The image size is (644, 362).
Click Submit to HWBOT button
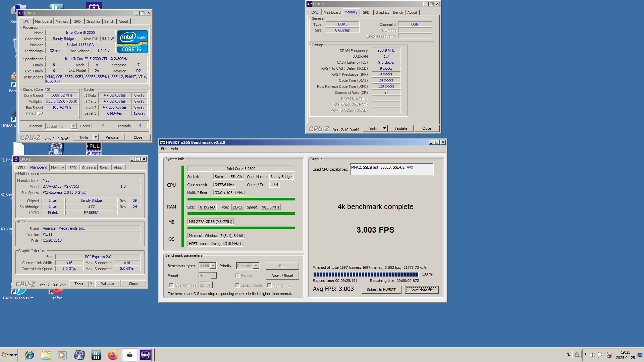point(381,290)
